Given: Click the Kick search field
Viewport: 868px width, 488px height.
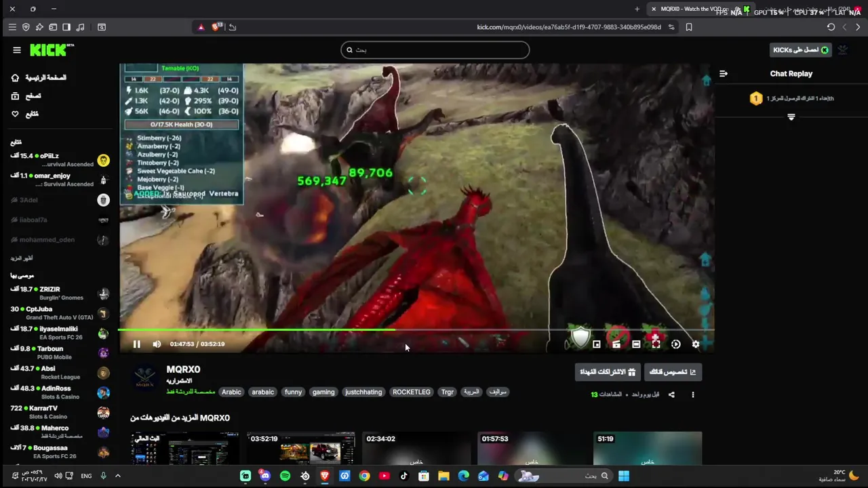Looking at the screenshot, I should click(x=435, y=49).
